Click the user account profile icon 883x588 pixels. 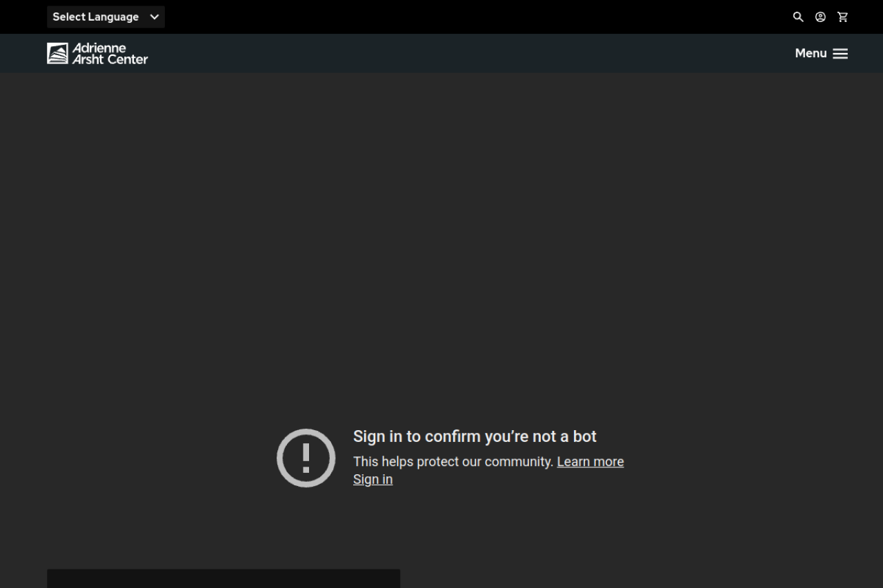pos(820,17)
